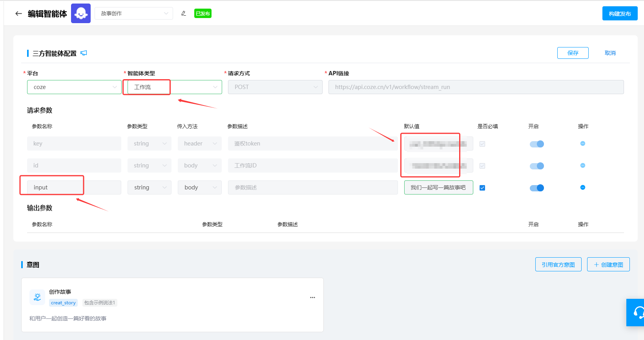This screenshot has height=340, width=644.
Task: Open the input row 传入方法 body dropdown
Action: point(200,187)
